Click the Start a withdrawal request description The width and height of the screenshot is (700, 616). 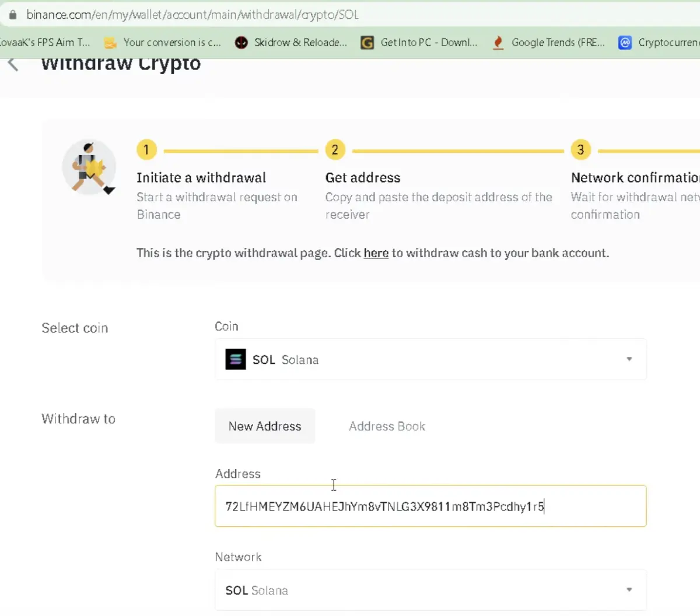point(217,206)
